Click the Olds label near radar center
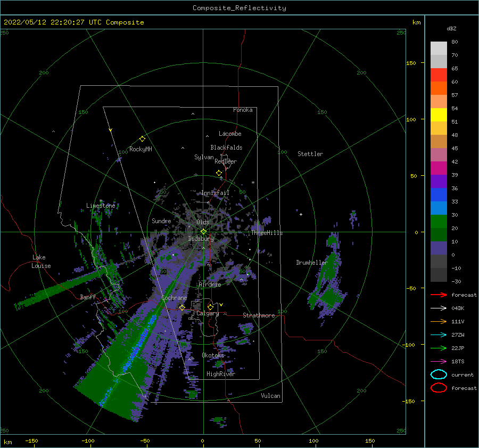The height and width of the screenshot is (448, 479). pyautogui.click(x=203, y=222)
